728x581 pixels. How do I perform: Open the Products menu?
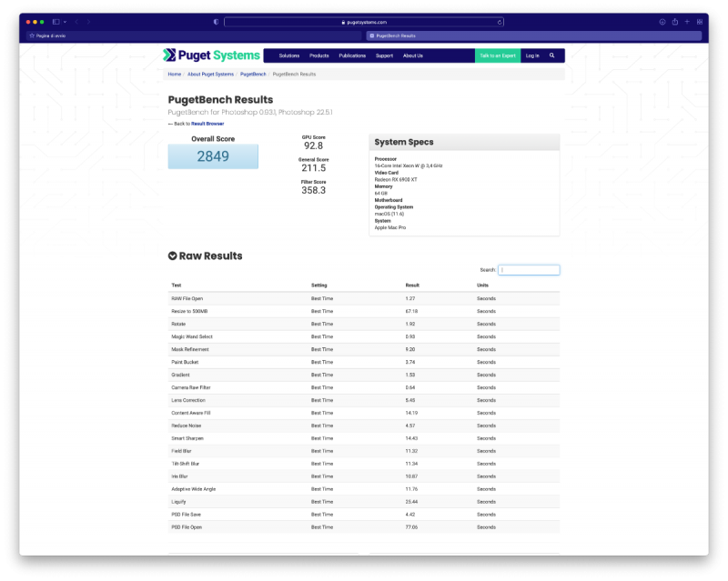[319, 55]
